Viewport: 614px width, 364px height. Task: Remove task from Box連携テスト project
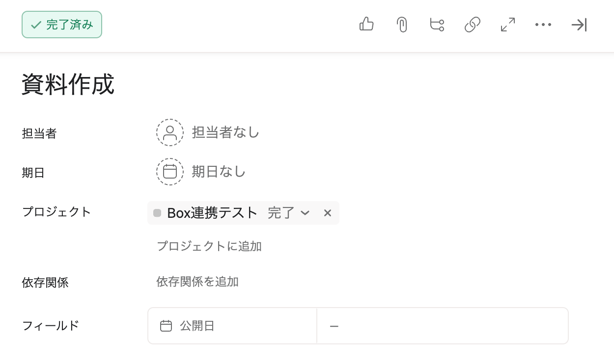[328, 213]
